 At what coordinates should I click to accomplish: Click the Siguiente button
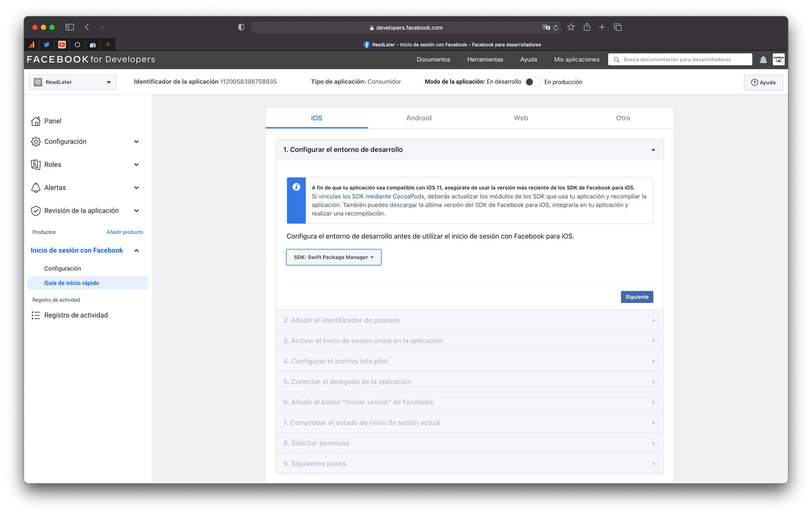tap(637, 297)
